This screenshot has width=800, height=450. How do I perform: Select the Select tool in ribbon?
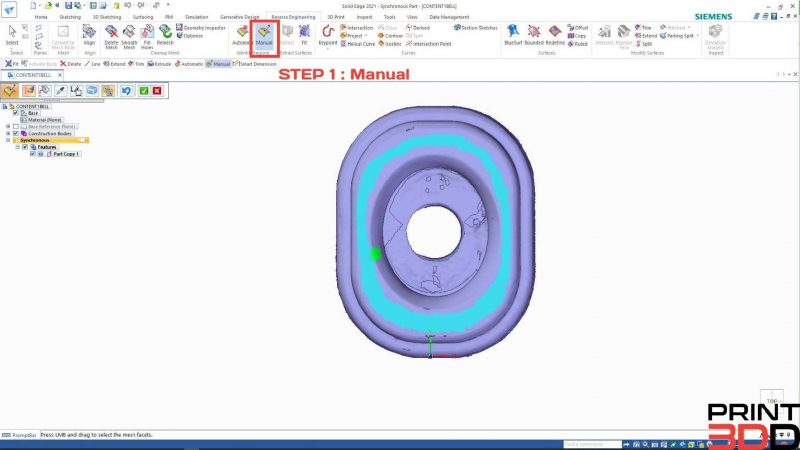pos(12,35)
